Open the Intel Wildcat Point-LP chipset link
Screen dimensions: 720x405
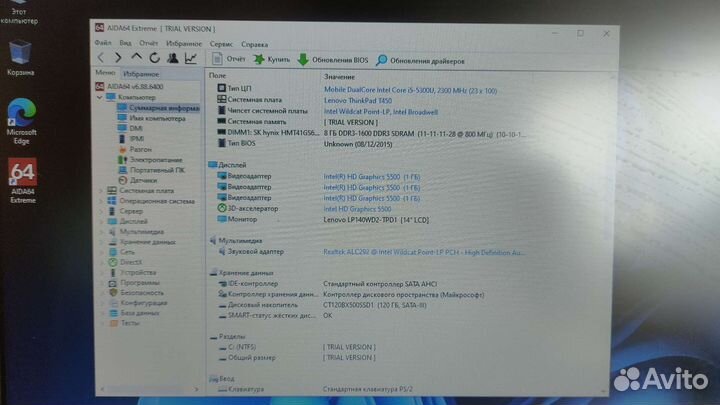[x=381, y=112]
